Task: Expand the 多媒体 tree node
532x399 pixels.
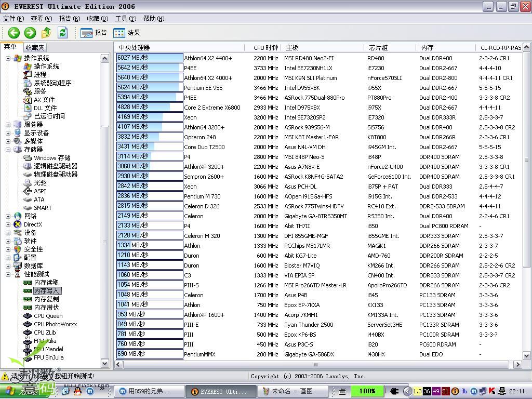Action: click(8, 141)
